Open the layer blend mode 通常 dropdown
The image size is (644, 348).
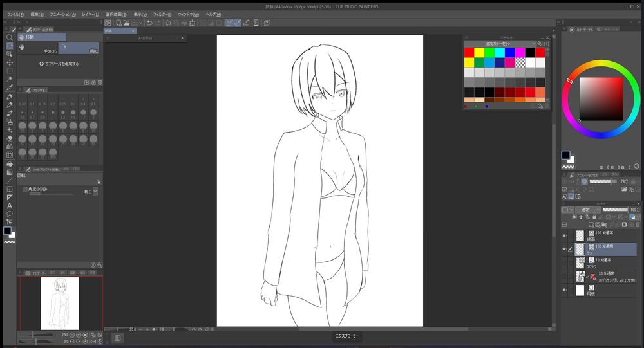point(588,210)
